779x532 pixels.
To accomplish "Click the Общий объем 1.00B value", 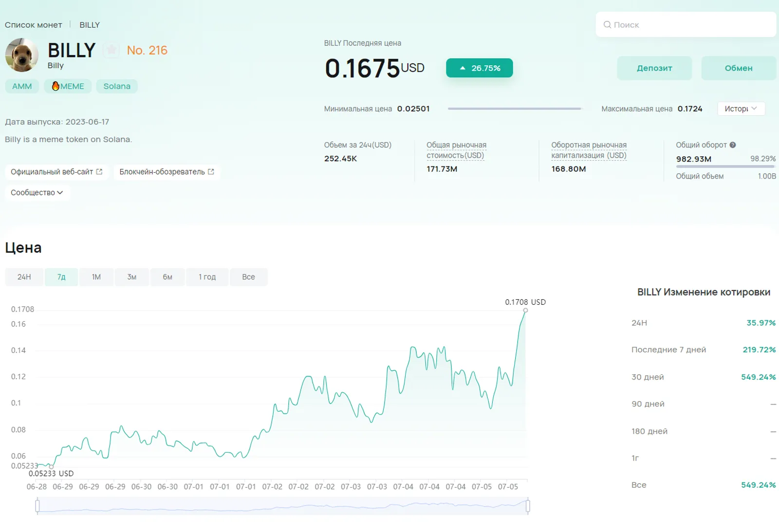I will coord(767,176).
